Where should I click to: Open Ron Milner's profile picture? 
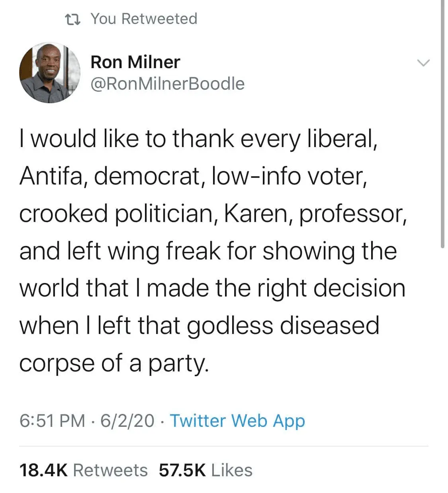50,73
